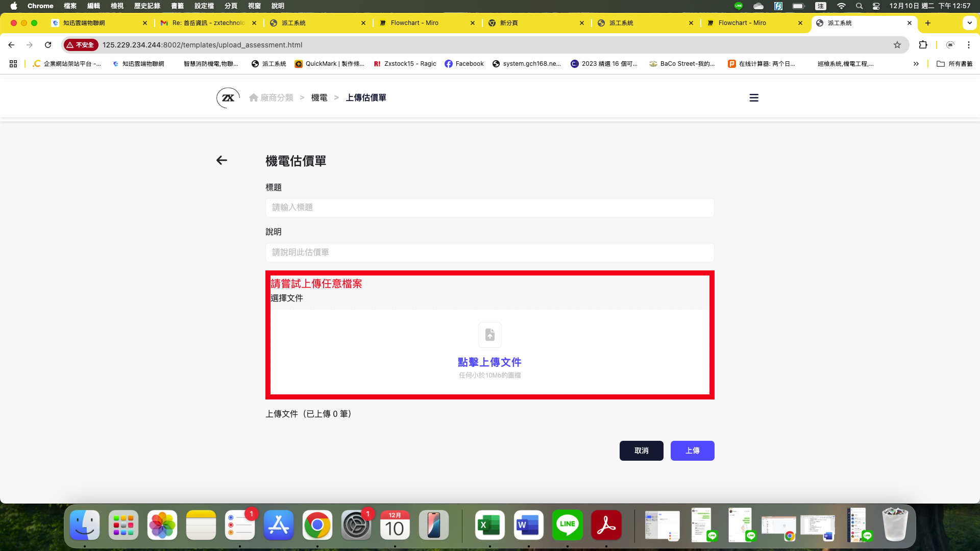980x551 pixels.
Task: Click the 取消 button
Action: 642,450
